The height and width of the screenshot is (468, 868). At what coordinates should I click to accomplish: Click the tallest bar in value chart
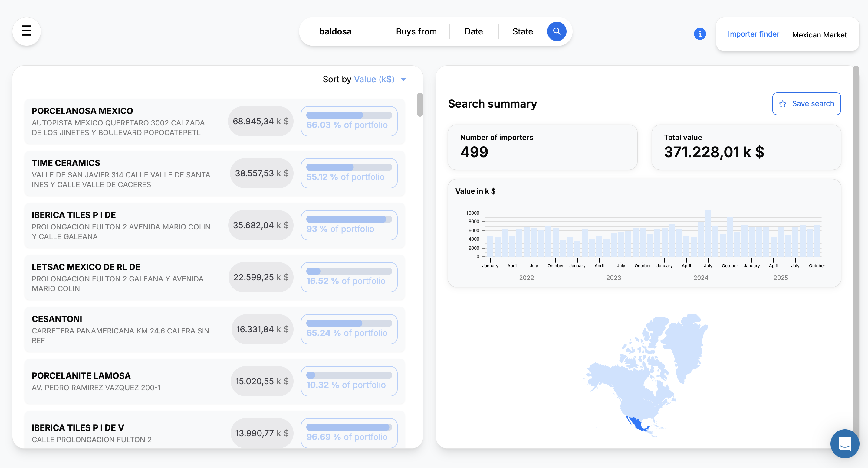coord(708,233)
